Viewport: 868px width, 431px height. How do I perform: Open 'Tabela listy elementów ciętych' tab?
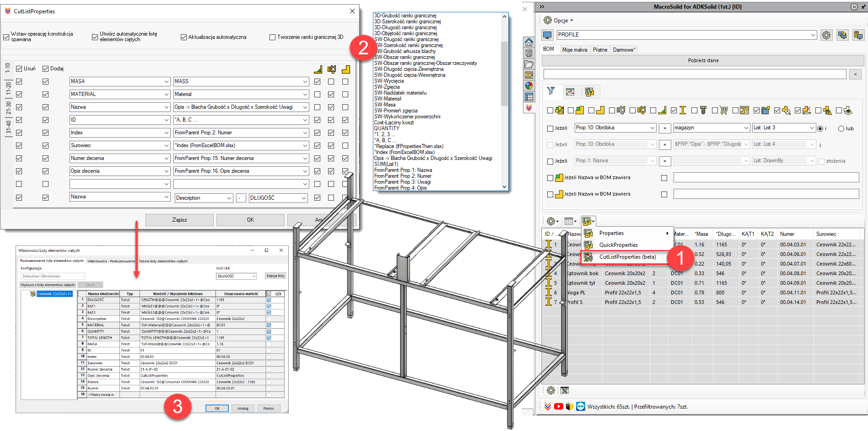click(x=163, y=261)
